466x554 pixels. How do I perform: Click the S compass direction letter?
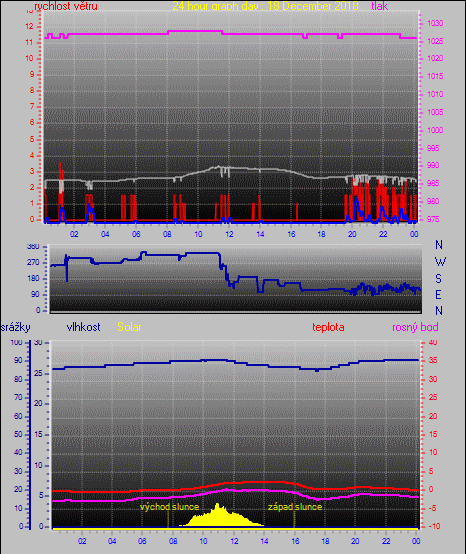click(438, 279)
